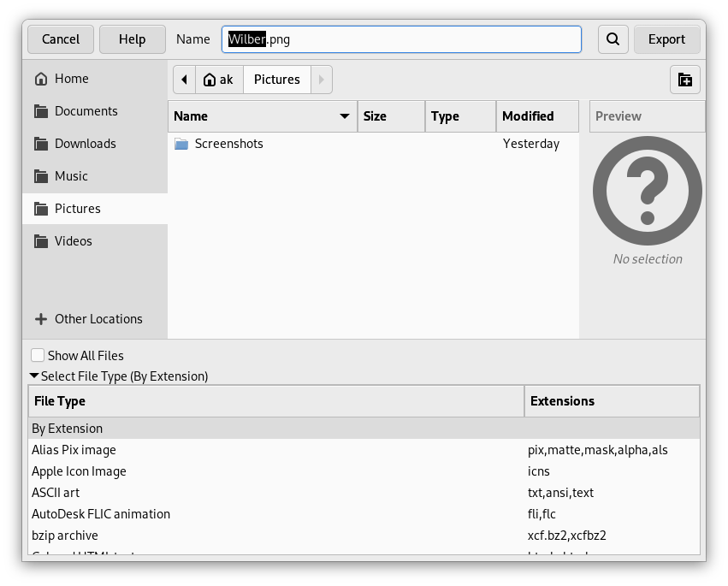This screenshot has height=586, width=728.
Task: Open Help from the dialog
Action: coord(132,38)
